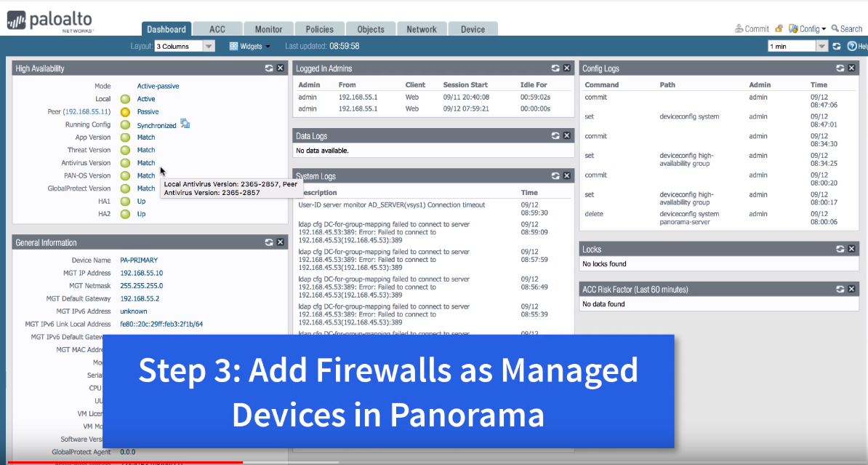Click the green Local Active status indicator
868x465 pixels.
(125, 99)
